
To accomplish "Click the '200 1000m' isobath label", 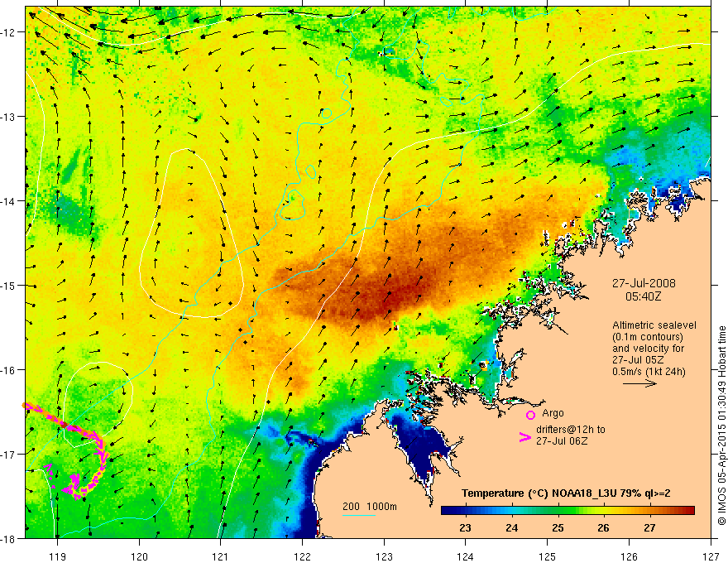I will pos(370,507).
